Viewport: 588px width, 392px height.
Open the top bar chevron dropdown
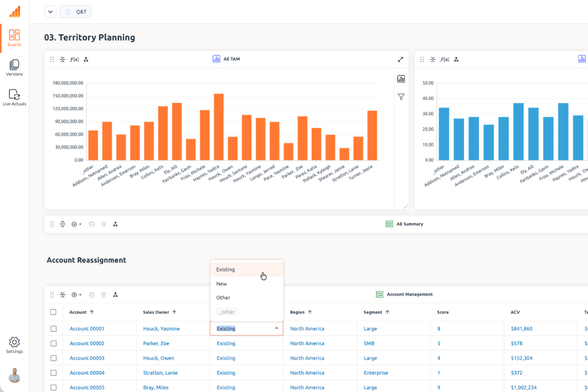click(x=50, y=12)
